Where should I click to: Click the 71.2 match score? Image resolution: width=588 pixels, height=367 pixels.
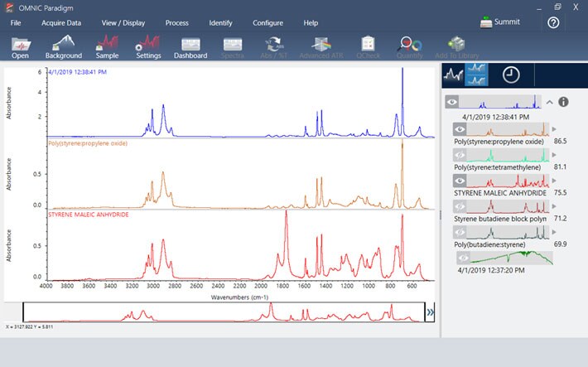pos(560,219)
